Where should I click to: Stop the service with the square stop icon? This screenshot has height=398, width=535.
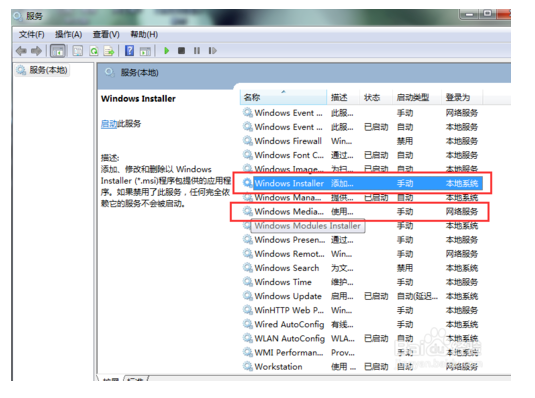click(182, 51)
